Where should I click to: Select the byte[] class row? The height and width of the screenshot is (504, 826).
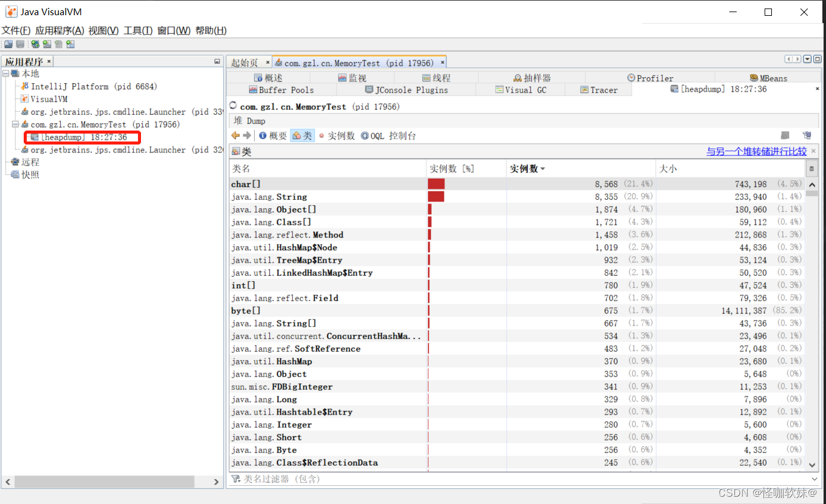coord(517,311)
